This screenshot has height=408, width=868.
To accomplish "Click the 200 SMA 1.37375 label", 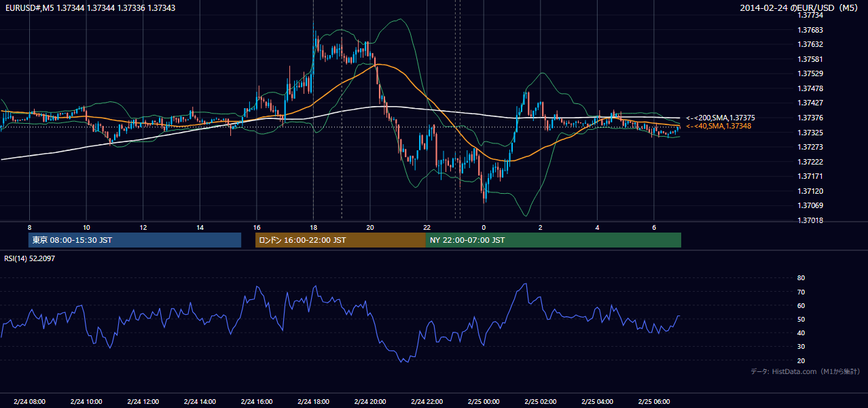I will click(720, 118).
